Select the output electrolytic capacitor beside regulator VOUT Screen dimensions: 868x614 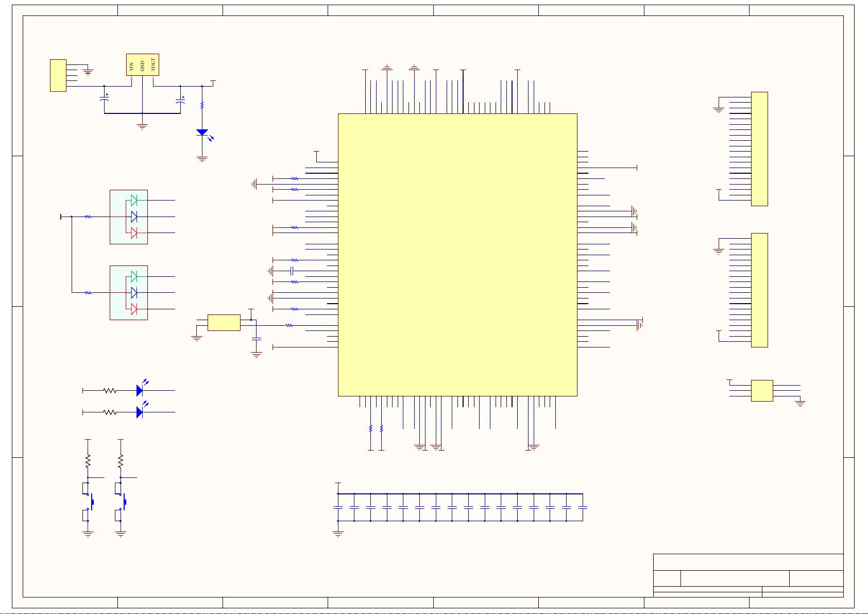pyautogui.click(x=180, y=100)
